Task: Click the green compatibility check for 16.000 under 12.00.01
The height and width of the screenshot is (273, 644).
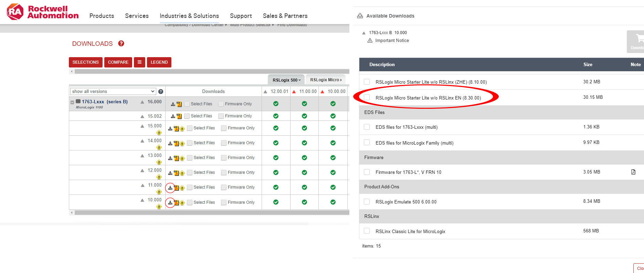Action: coord(276,104)
